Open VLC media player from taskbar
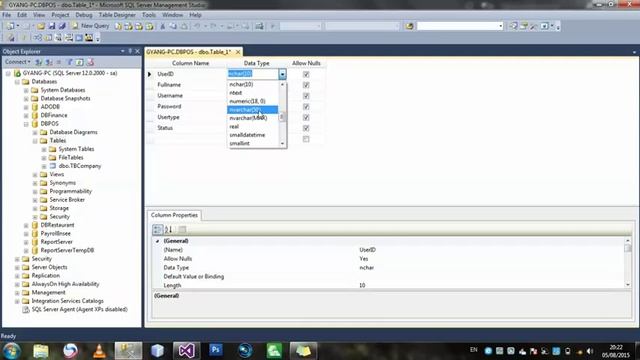Image resolution: width=640 pixels, height=360 pixels. click(x=99, y=351)
